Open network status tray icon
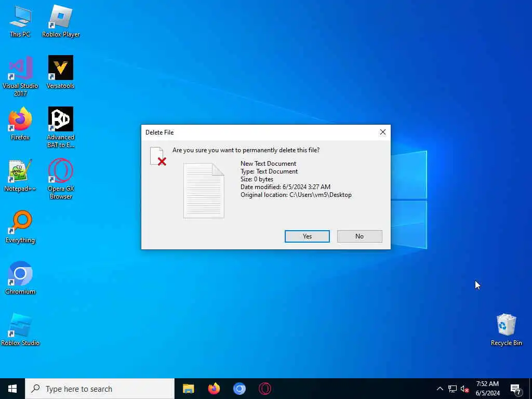This screenshot has width=532, height=399. (453, 389)
